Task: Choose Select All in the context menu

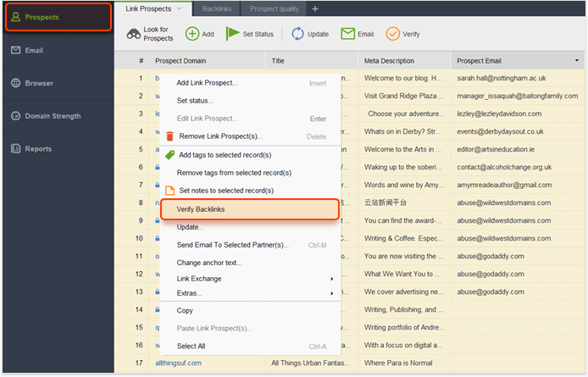Action: pyautogui.click(x=250, y=346)
